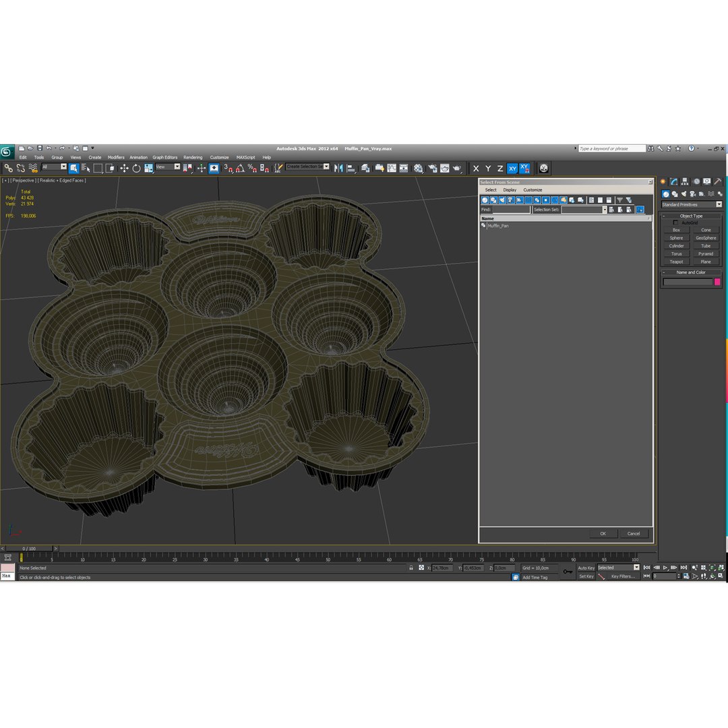Screen dimensions: 728x728
Task: Toggle the X axis constraint
Action: click(476, 169)
